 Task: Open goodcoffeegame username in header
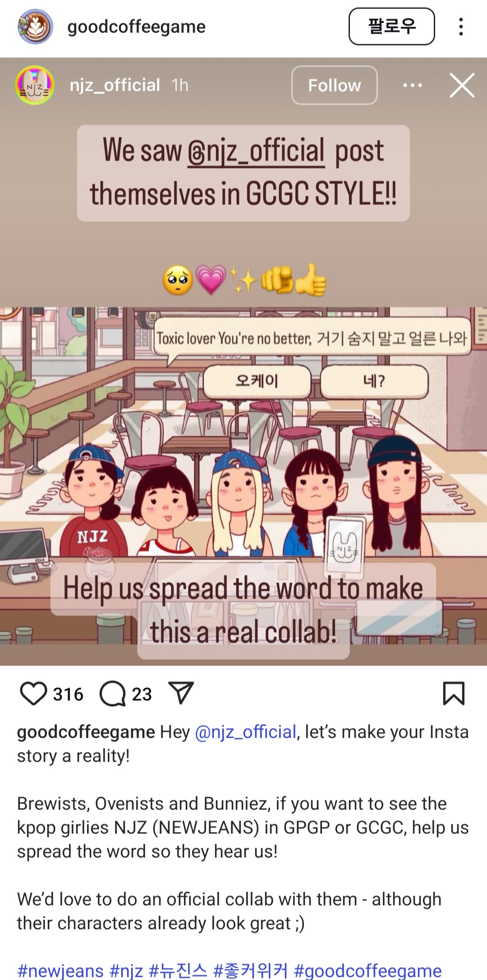[x=136, y=27]
